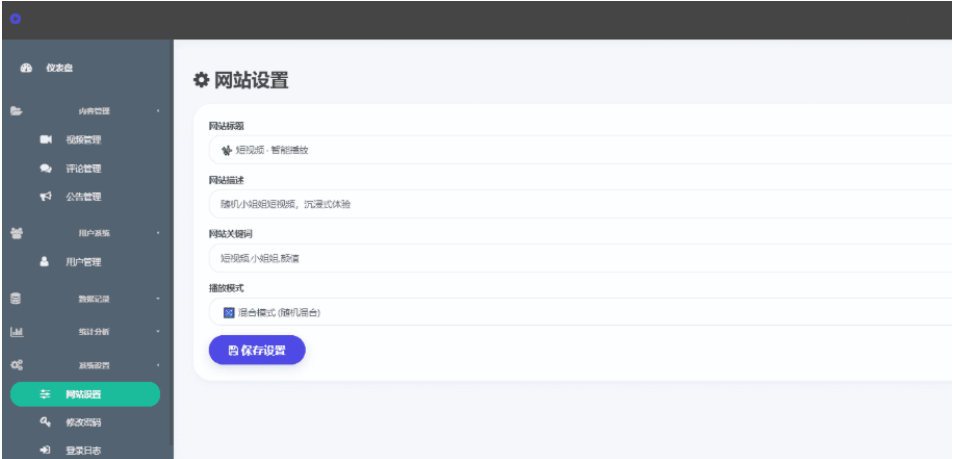Click the 保存设置 save button

pyautogui.click(x=257, y=350)
